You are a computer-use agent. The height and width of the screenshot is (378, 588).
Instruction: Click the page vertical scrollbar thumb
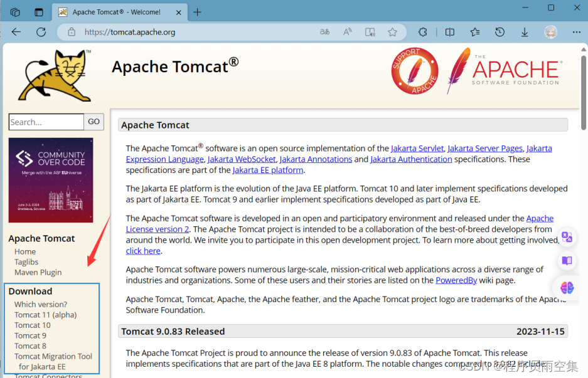click(x=584, y=93)
